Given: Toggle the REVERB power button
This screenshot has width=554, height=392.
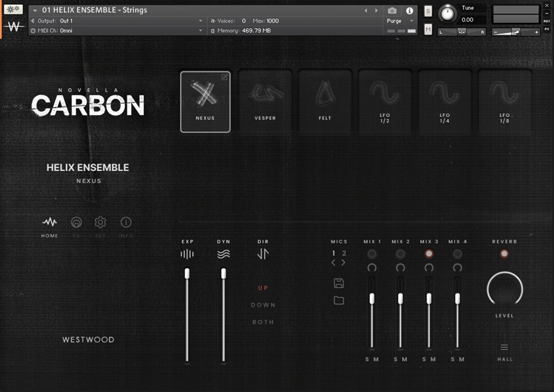Looking at the screenshot, I should 504,254.
